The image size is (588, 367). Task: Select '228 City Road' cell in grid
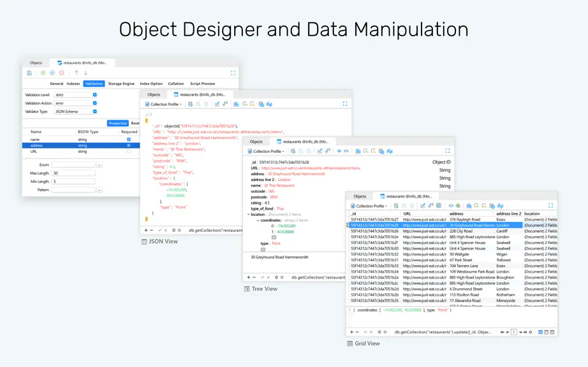[461, 231]
